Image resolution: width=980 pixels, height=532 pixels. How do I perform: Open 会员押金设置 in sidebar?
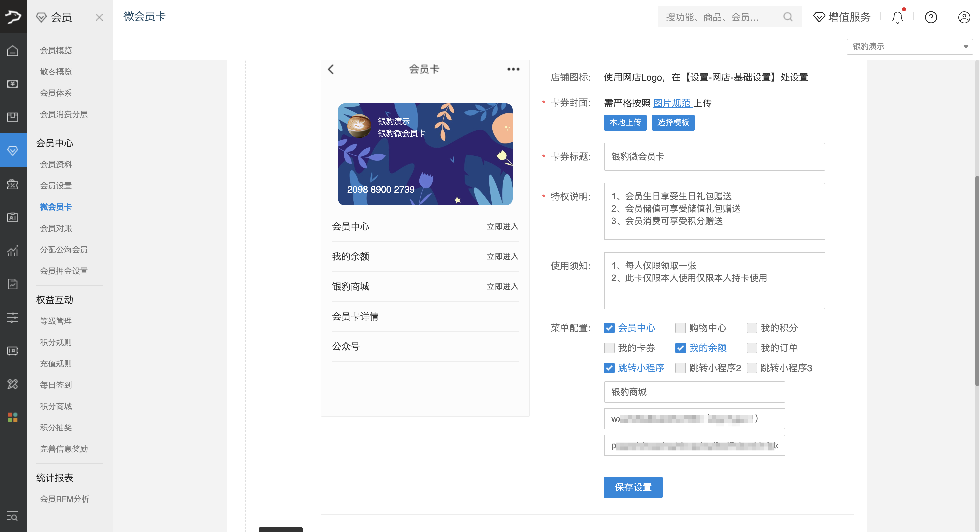64,271
